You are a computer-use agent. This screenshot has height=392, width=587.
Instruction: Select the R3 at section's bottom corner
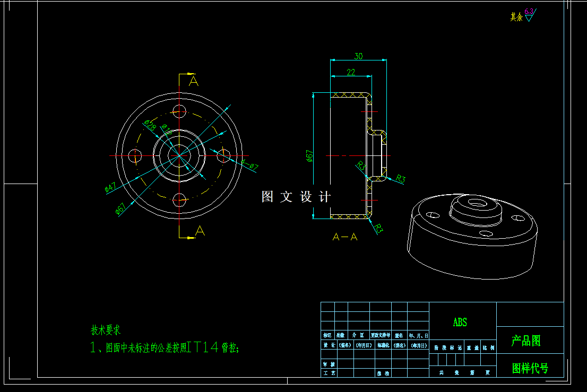[x=378, y=228]
